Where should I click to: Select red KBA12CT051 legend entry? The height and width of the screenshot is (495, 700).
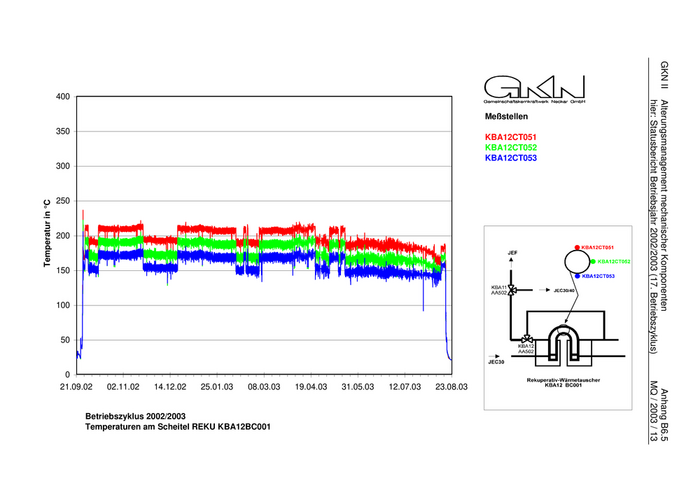tap(510, 136)
